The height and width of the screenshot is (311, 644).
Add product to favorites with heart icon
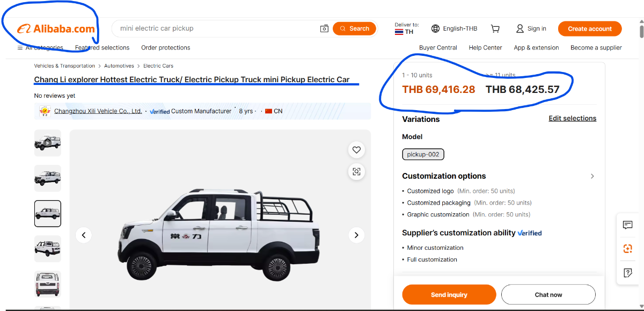click(x=356, y=150)
